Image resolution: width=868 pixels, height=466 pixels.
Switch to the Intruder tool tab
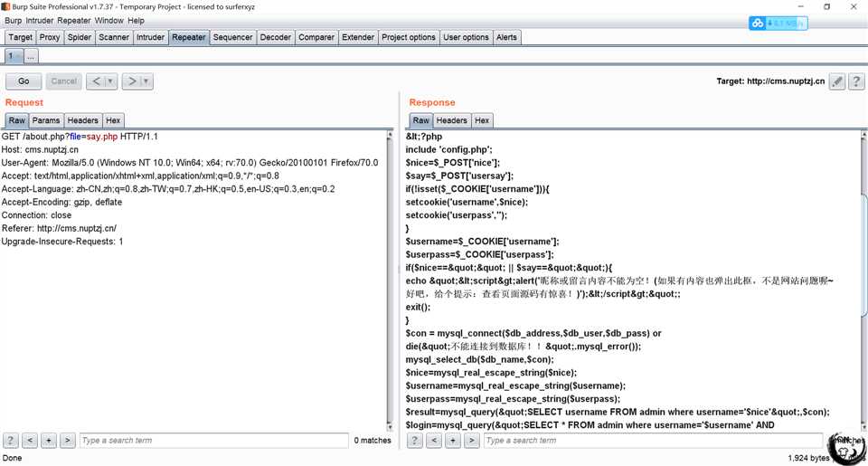(x=151, y=37)
